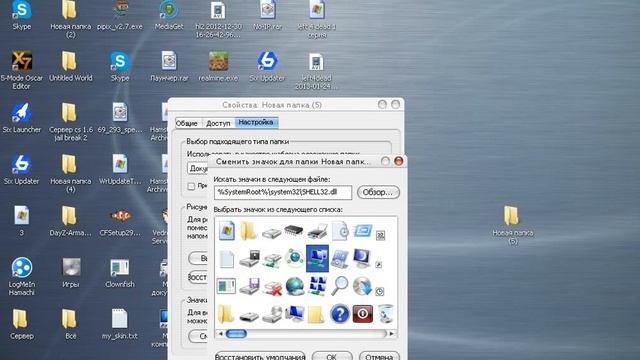640x360 pixels.
Task: Open the folder template dropdown in properties
Action: coord(198,168)
